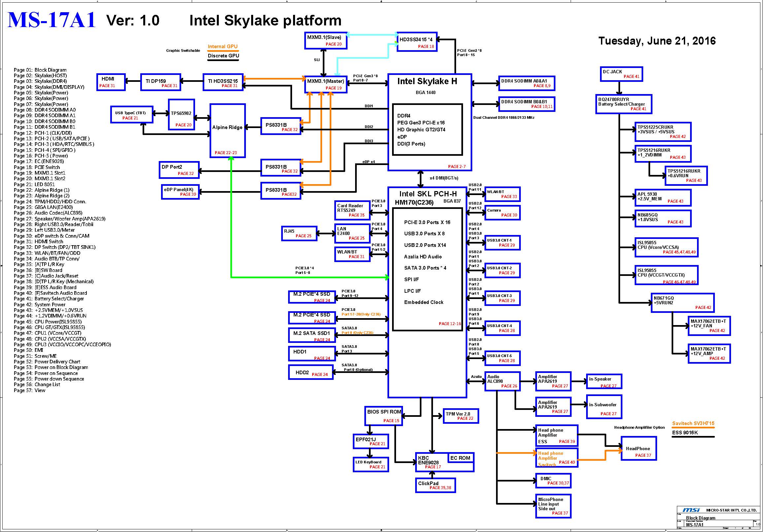Screen dimensions: 766x532
Task: Click the "HDMI" block label
Action: (x=108, y=79)
